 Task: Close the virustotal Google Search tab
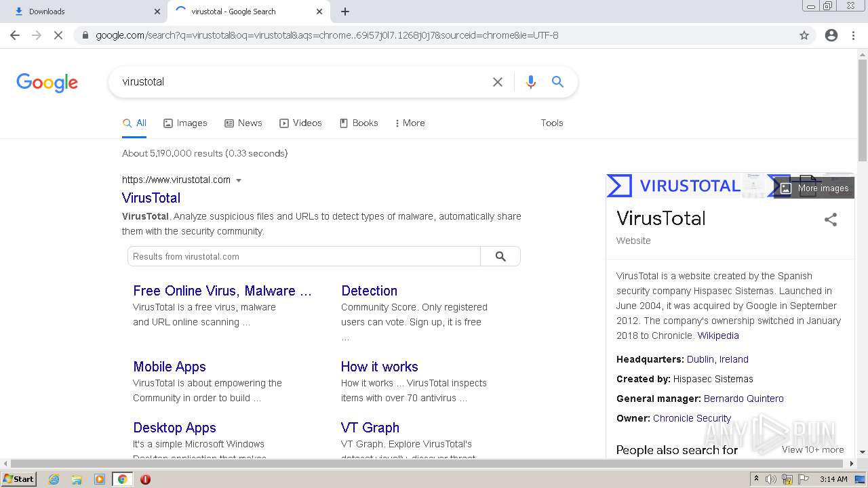click(x=319, y=12)
